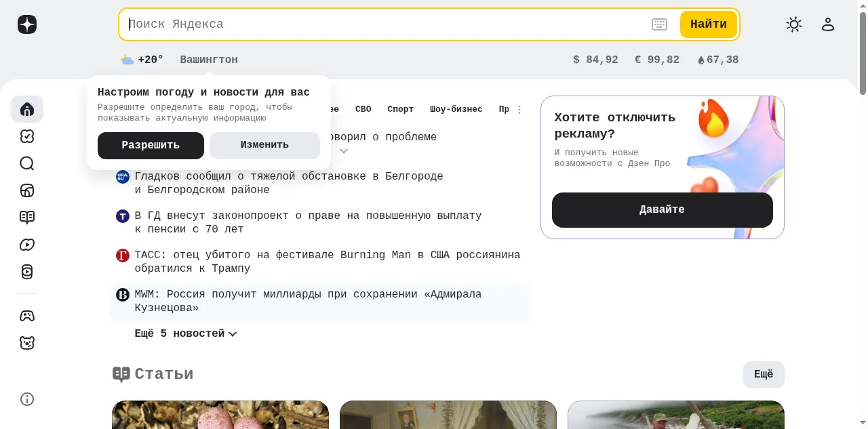This screenshot has height=429, width=868.
Task: Open the on-screen keyboard icon
Action: (x=659, y=24)
